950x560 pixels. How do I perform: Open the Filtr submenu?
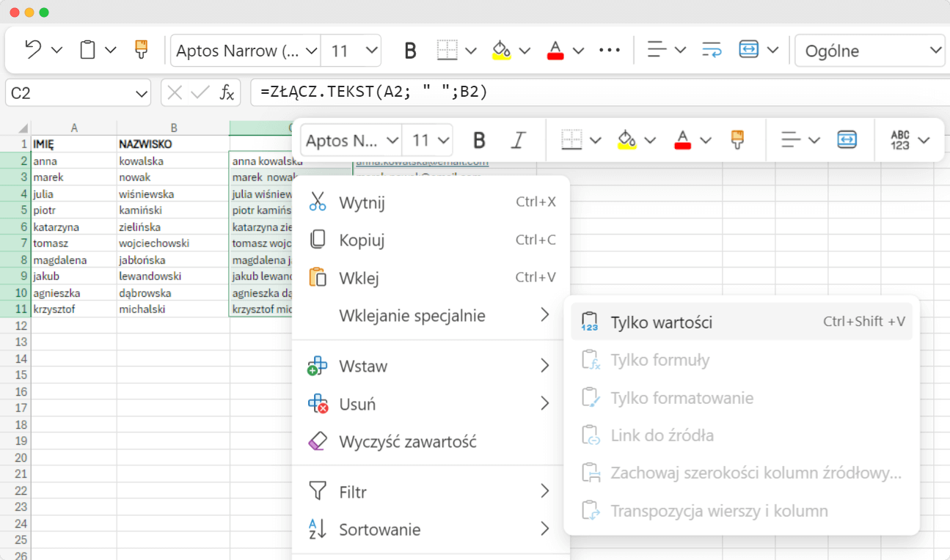pos(431,492)
